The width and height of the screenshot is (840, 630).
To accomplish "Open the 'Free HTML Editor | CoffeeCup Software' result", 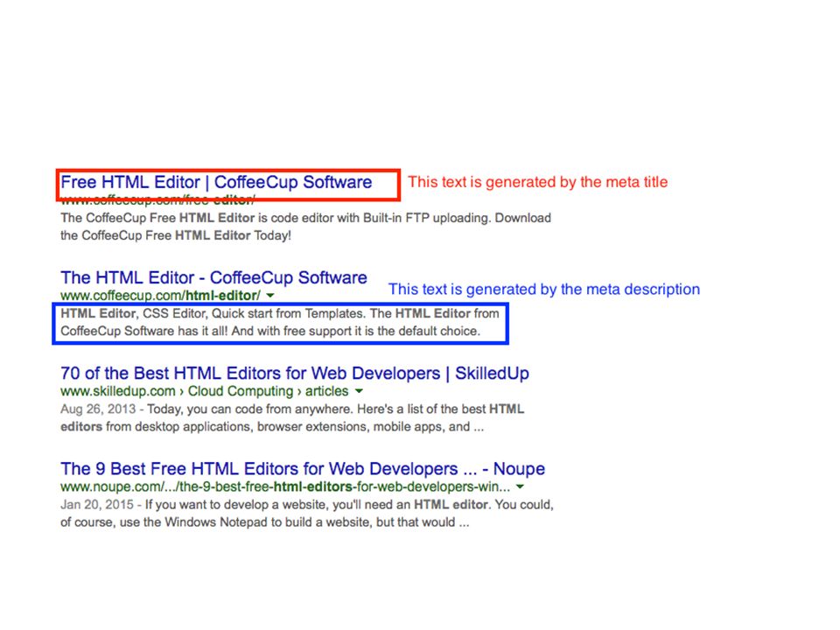I will [216, 182].
